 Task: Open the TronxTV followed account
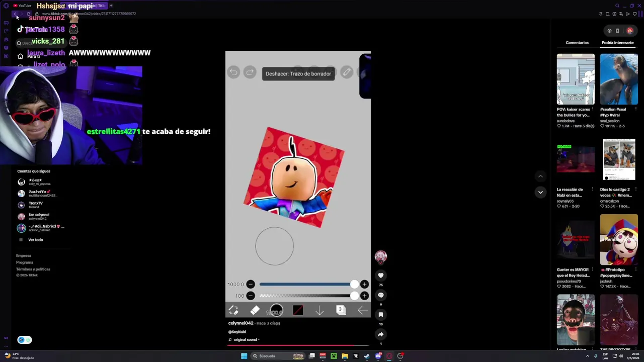click(35, 205)
